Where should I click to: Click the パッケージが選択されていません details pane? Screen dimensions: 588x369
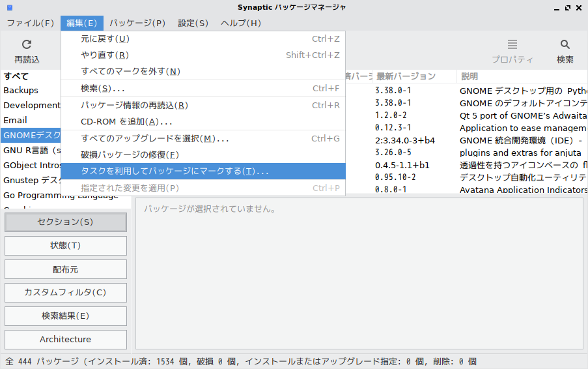click(359, 274)
